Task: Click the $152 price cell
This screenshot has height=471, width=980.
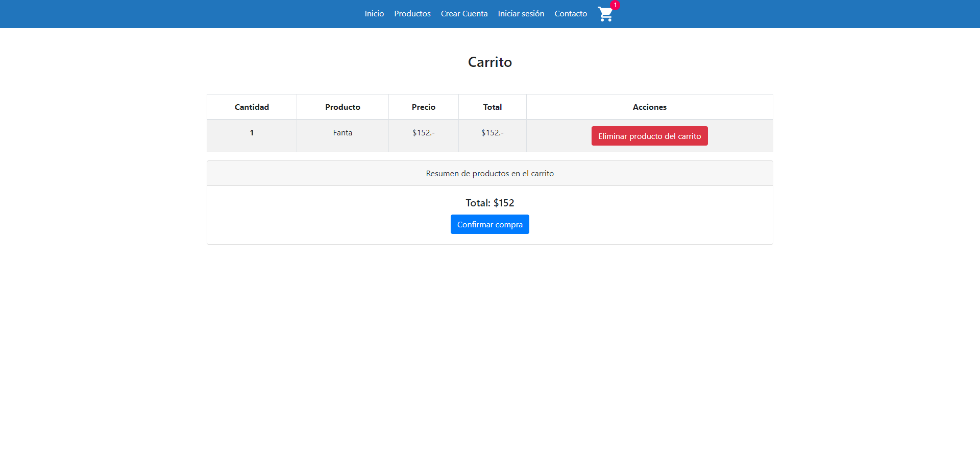Action: (x=423, y=132)
